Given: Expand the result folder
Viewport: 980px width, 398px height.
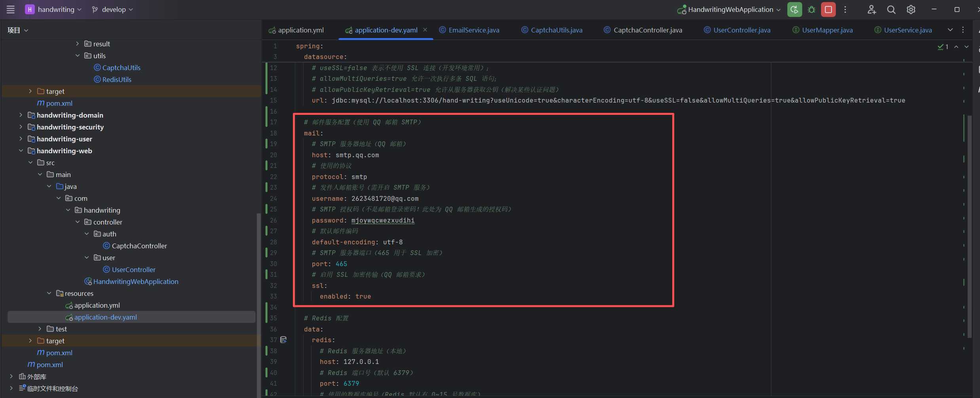Looking at the screenshot, I should click(x=78, y=44).
